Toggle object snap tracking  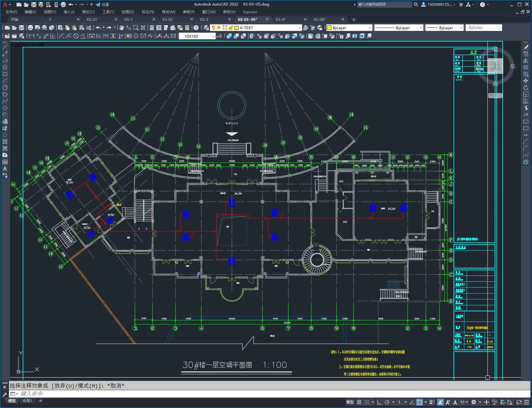[x=412, y=402]
